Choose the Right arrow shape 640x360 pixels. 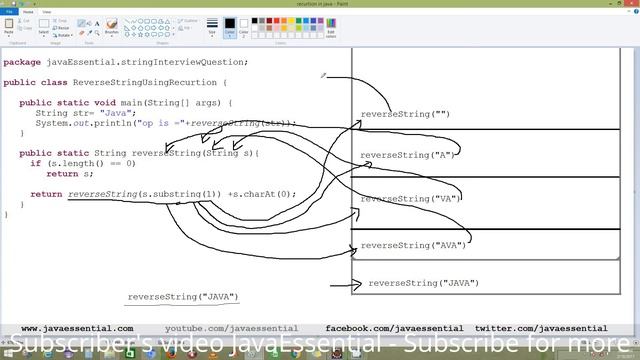point(154,28)
